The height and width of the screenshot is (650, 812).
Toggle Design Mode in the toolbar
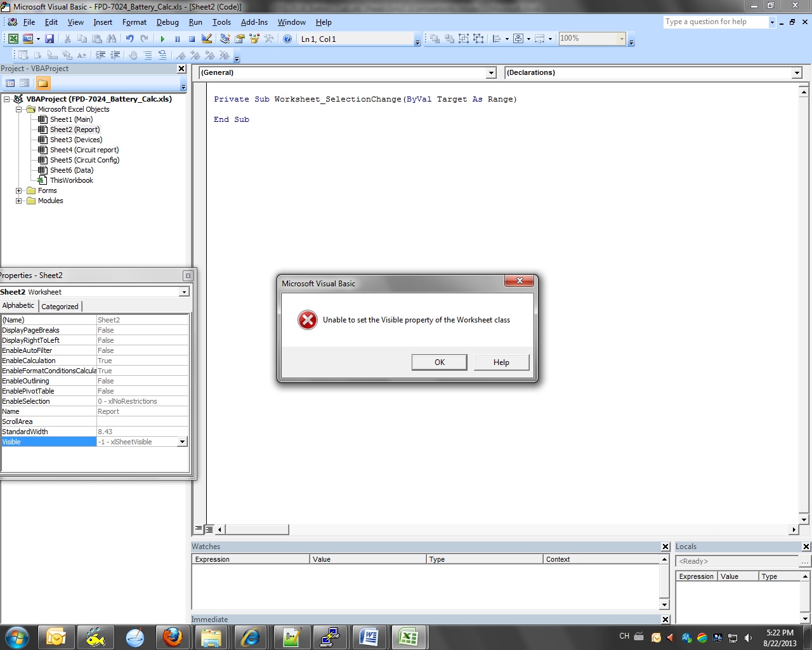[207, 39]
